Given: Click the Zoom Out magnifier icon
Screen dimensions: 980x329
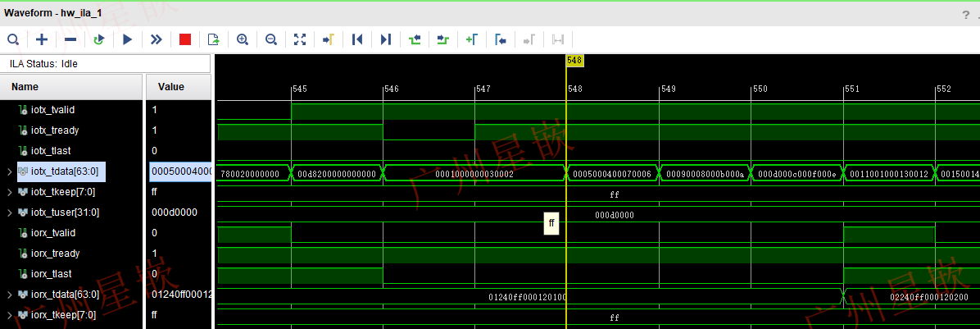Looking at the screenshot, I should [271, 39].
